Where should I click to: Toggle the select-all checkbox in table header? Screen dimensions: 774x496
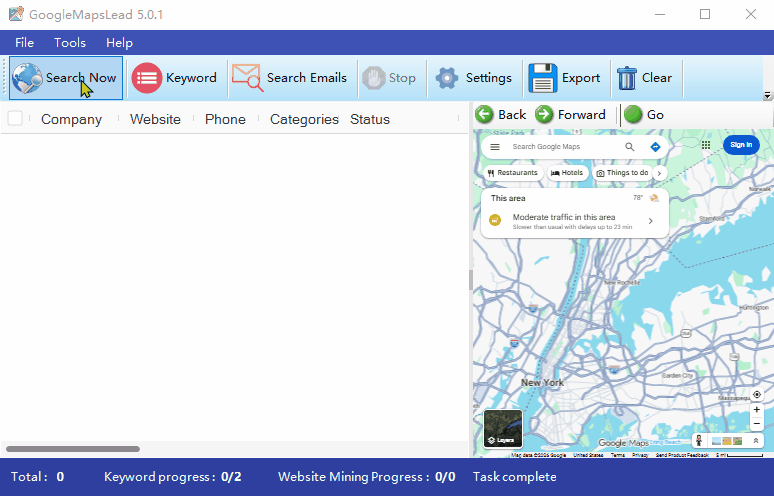[x=15, y=118]
